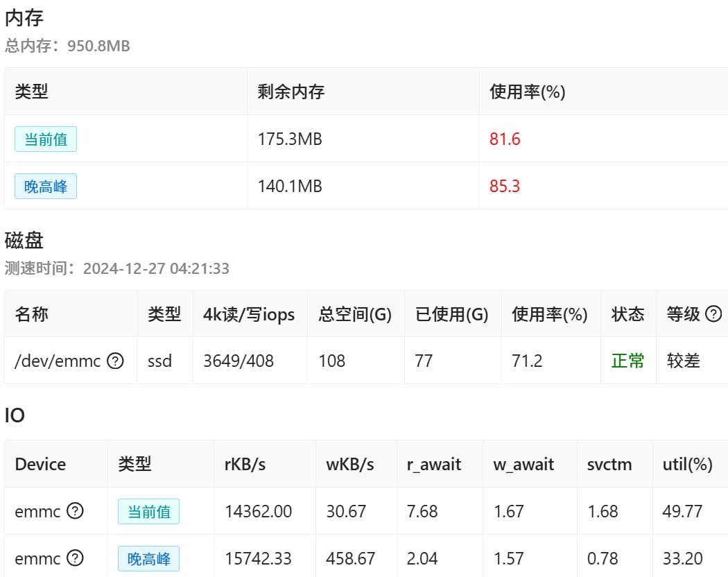Click the rKB/s column header
This screenshot has width=728, height=577.
click(x=245, y=464)
